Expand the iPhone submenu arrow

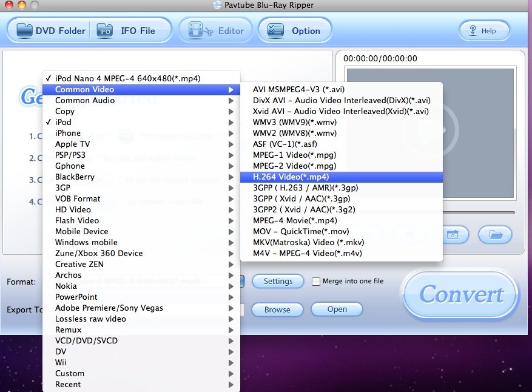[x=231, y=133]
